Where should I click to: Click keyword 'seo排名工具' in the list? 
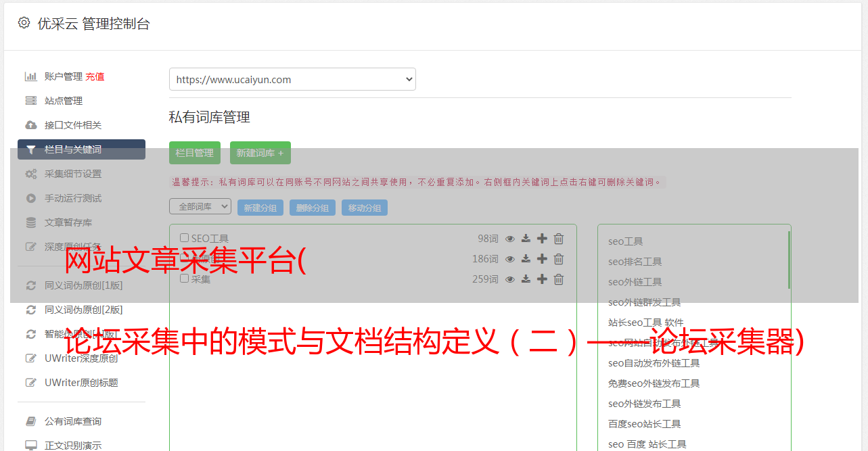pyautogui.click(x=635, y=262)
